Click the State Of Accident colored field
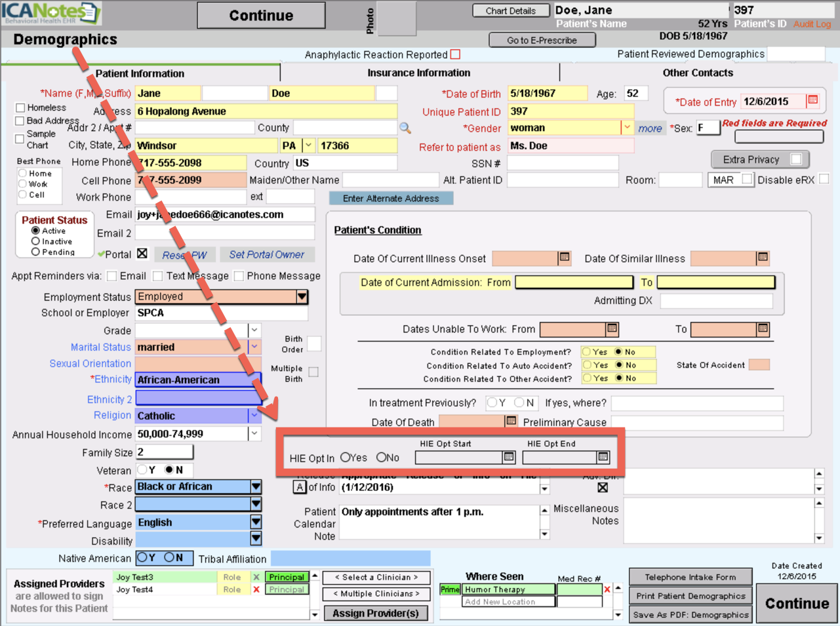 759,365
